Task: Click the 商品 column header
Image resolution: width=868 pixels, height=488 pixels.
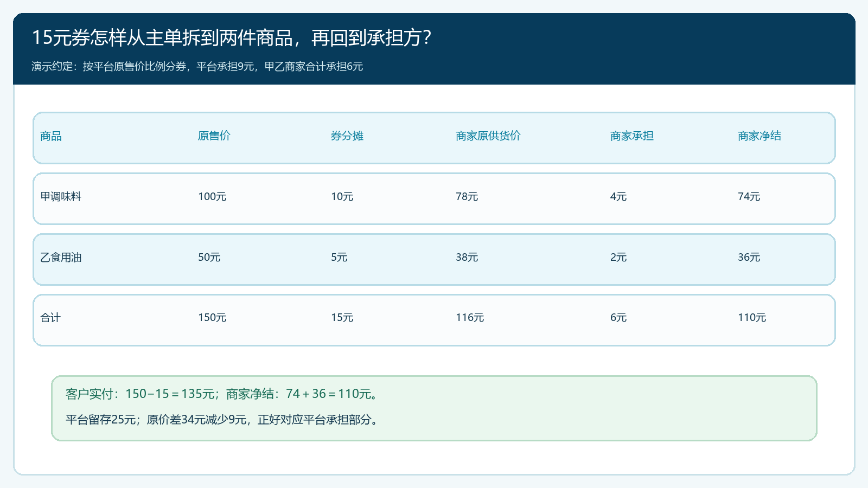Action: [51, 136]
